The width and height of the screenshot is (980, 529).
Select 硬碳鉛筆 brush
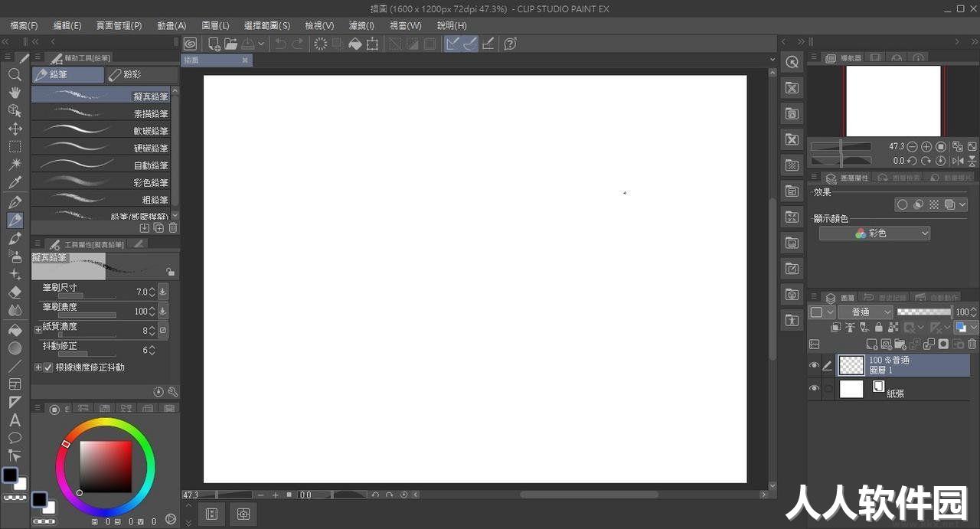tap(100, 148)
